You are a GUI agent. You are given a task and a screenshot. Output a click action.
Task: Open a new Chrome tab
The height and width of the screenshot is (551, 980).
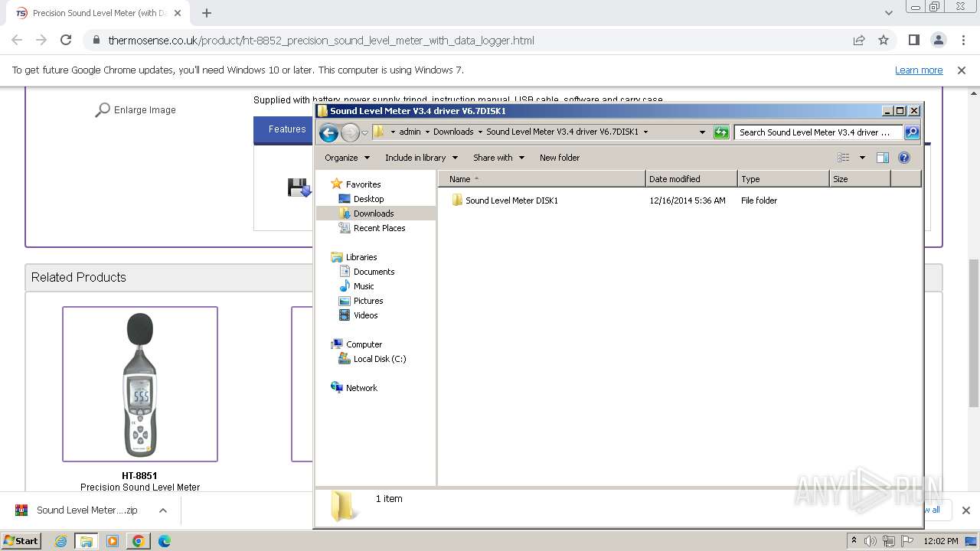pos(207,13)
